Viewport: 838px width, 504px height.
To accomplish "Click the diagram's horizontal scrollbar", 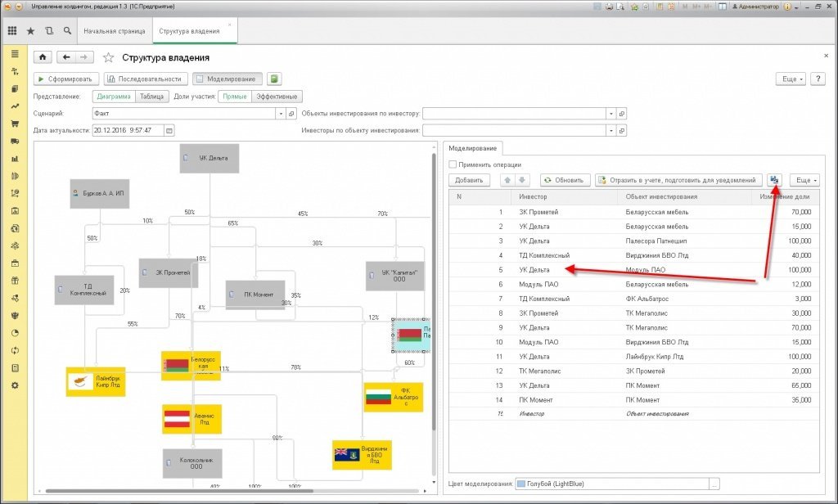I will tap(179, 491).
